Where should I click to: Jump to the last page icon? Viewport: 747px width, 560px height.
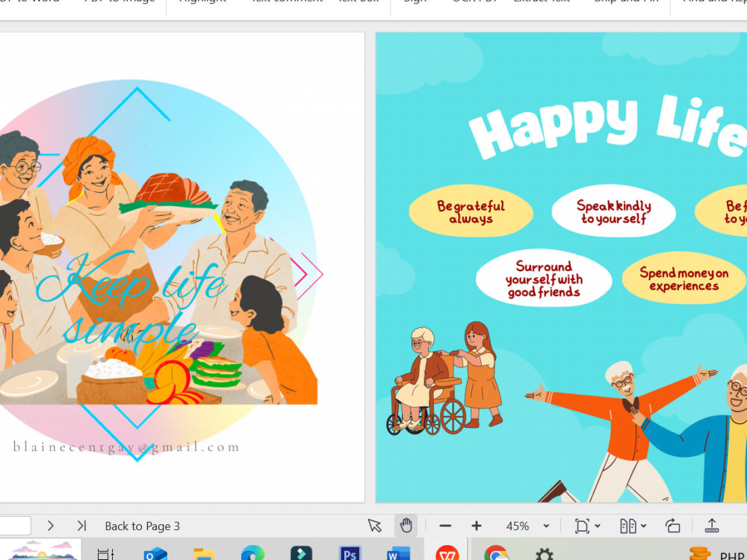click(82, 526)
